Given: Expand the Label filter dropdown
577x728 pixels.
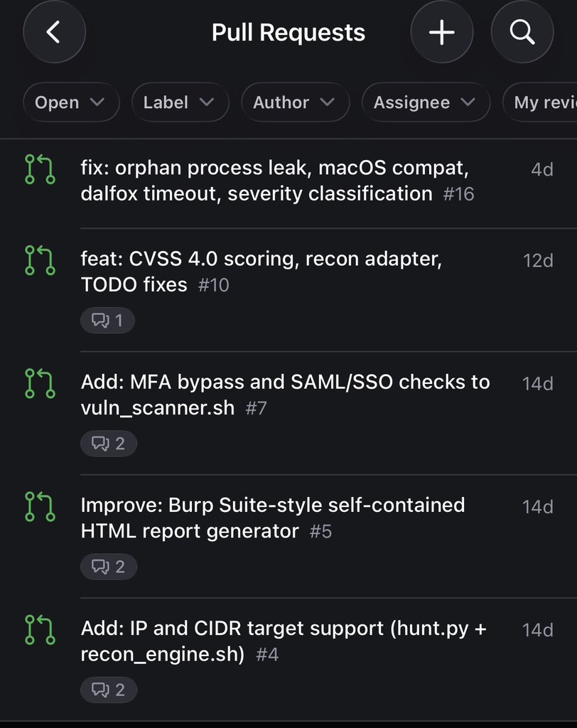Looking at the screenshot, I should coord(180,102).
